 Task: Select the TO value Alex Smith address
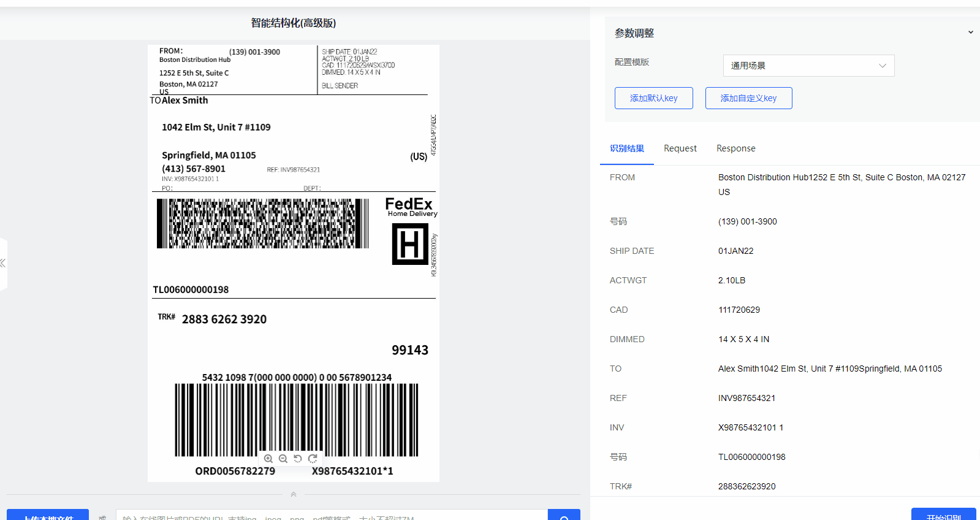tap(830, 369)
